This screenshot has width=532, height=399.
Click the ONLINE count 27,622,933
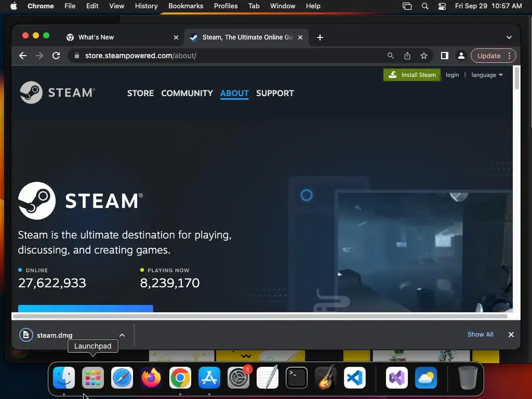pos(52,283)
